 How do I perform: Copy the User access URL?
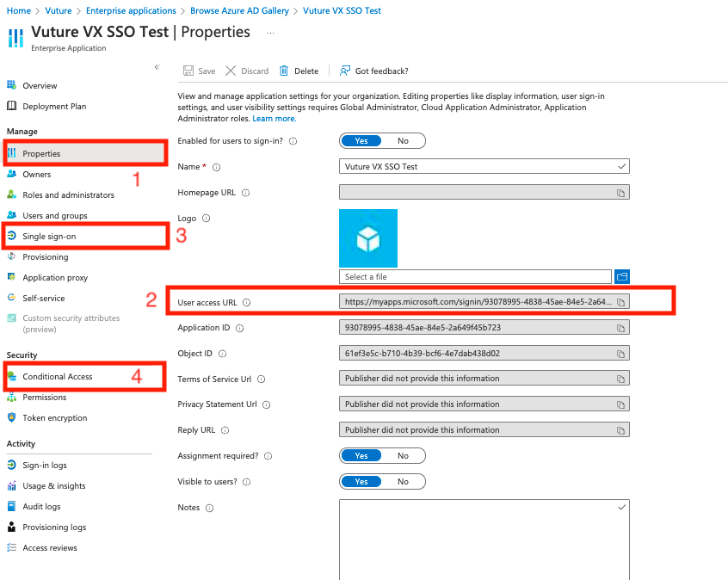click(620, 302)
